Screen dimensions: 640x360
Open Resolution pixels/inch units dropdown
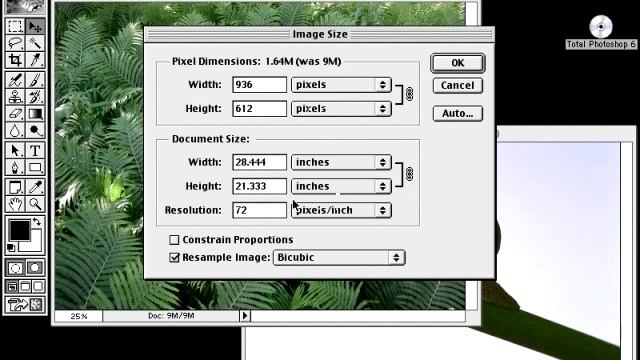[341, 211]
